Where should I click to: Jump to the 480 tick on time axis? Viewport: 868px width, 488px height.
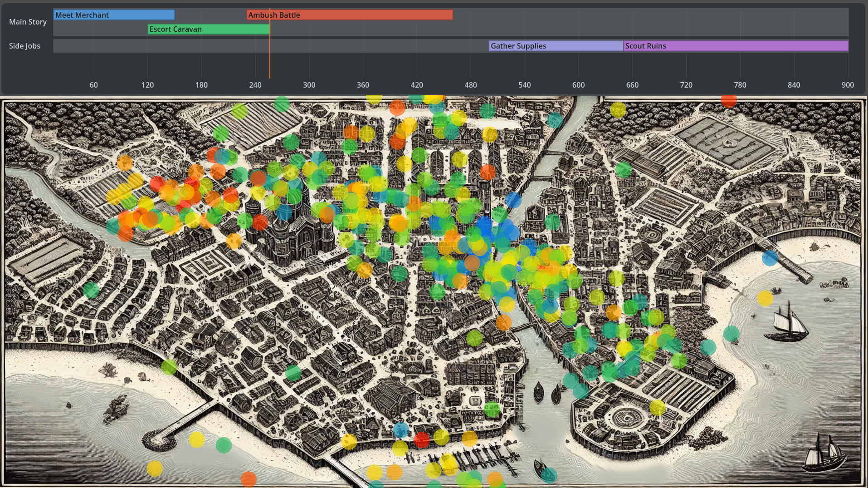point(470,85)
